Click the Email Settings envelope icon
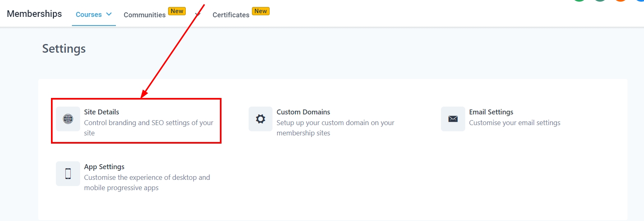This screenshot has width=644, height=221. click(453, 119)
